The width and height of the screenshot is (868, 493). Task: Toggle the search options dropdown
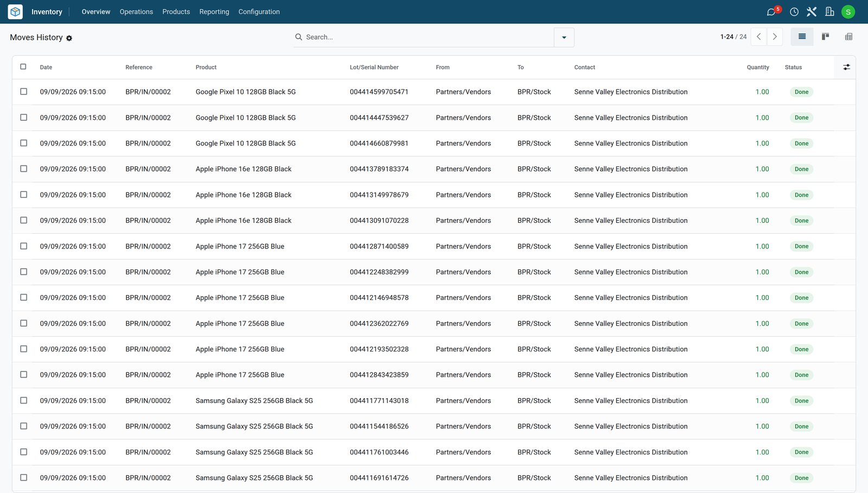(564, 37)
